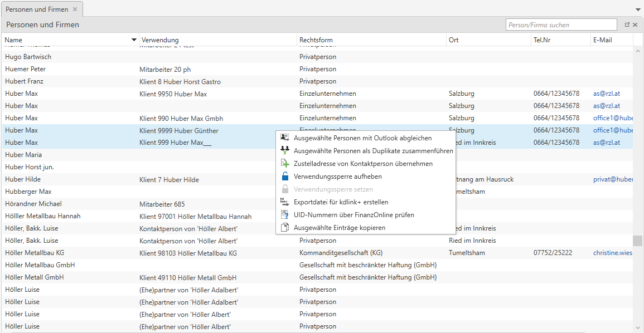Pop out the Personen und Firmen panel
644x333 pixels.
pos(627,25)
